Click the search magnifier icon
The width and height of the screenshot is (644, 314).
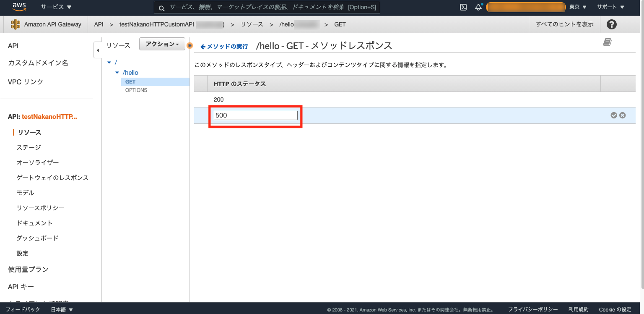(161, 8)
